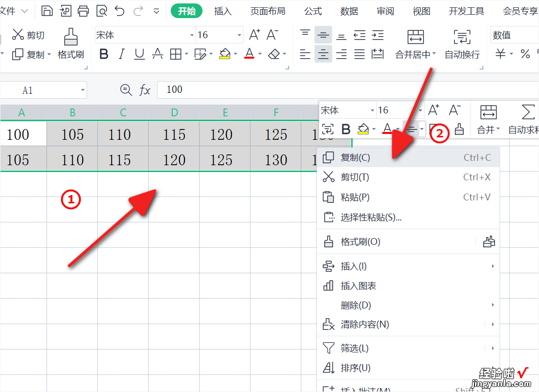Click the ribbon fill color bucket icon

coord(225,54)
